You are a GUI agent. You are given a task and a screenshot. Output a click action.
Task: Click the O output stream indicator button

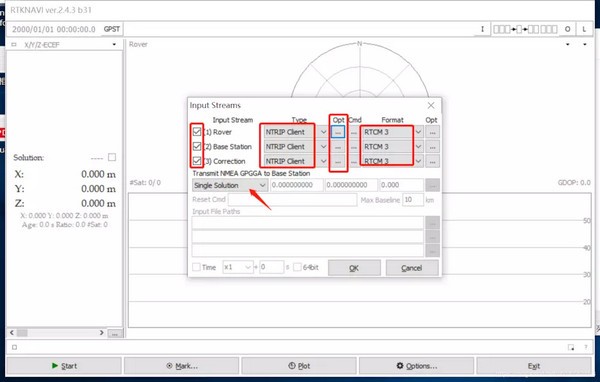(567, 29)
